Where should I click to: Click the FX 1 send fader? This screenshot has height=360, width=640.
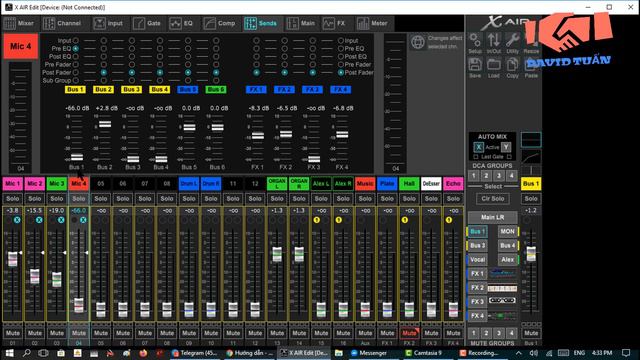[258, 136]
